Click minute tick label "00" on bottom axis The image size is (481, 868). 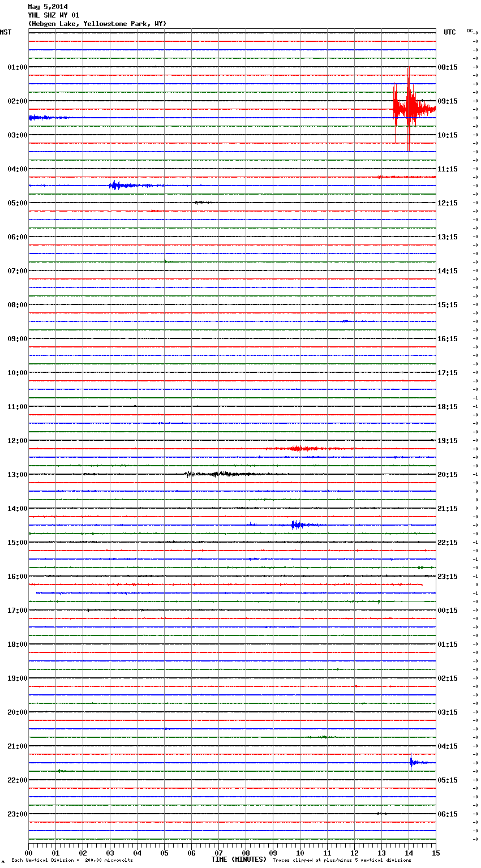tap(28, 853)
